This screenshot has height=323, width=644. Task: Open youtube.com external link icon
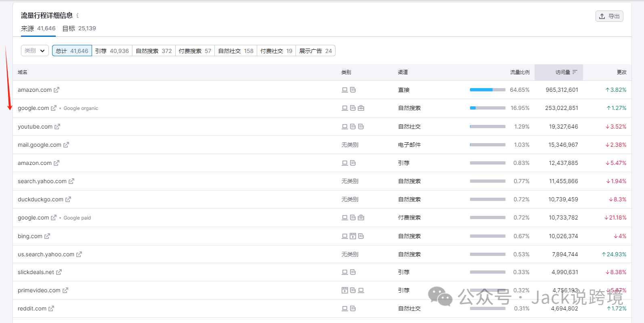(x=57, y=127)
